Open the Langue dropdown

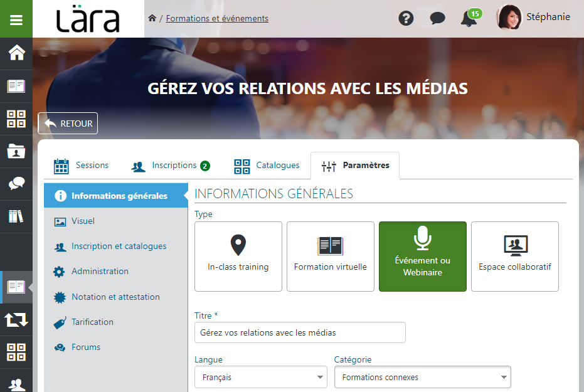point(261,377)
